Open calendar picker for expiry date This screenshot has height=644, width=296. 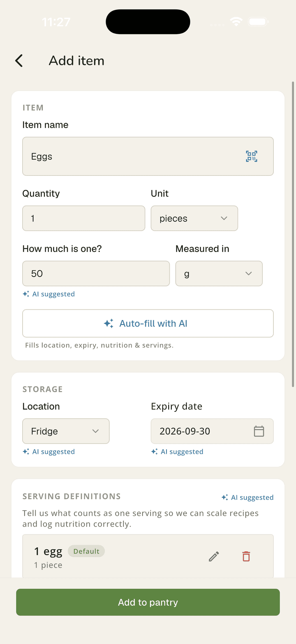pos(259,431)
